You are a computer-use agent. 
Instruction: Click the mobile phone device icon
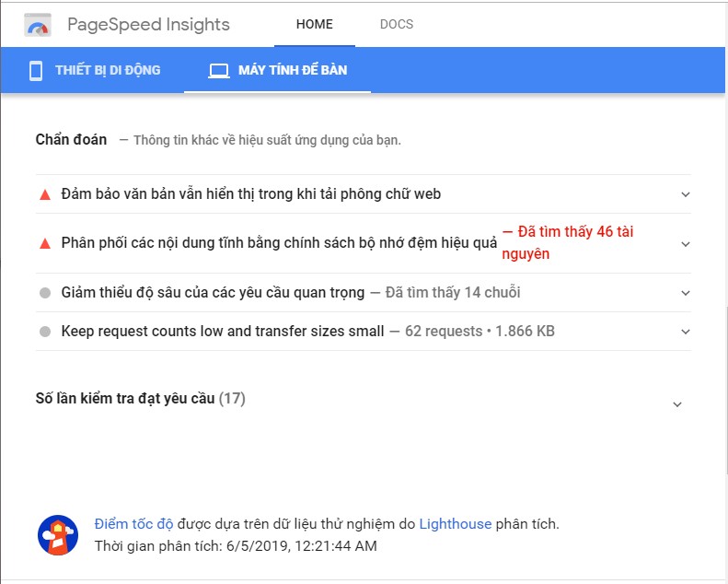tap(36, 71)
